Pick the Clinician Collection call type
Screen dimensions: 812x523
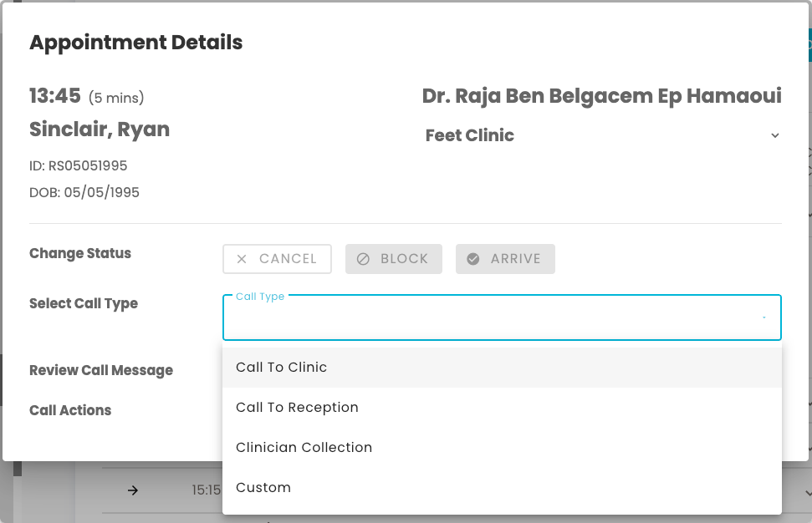pos(304,448)
